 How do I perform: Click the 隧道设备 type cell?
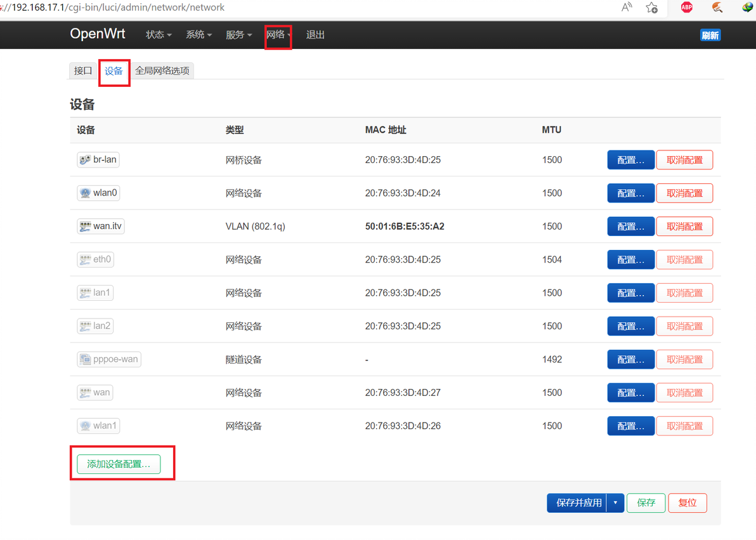(x=244, y=360)
